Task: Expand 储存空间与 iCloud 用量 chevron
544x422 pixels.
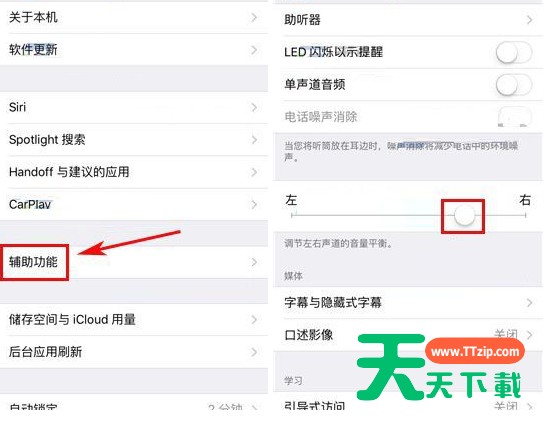Action: tap(254, 320)
